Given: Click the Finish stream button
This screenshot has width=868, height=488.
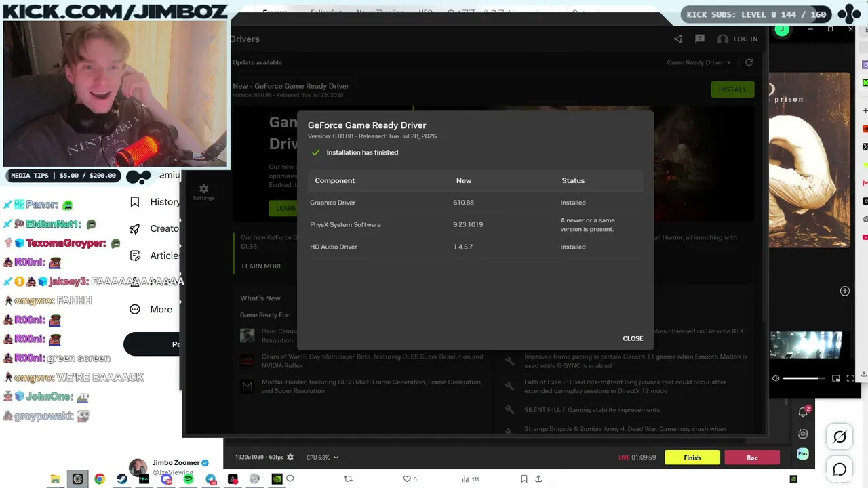Looking at the screenshot, I should (692, 457).
